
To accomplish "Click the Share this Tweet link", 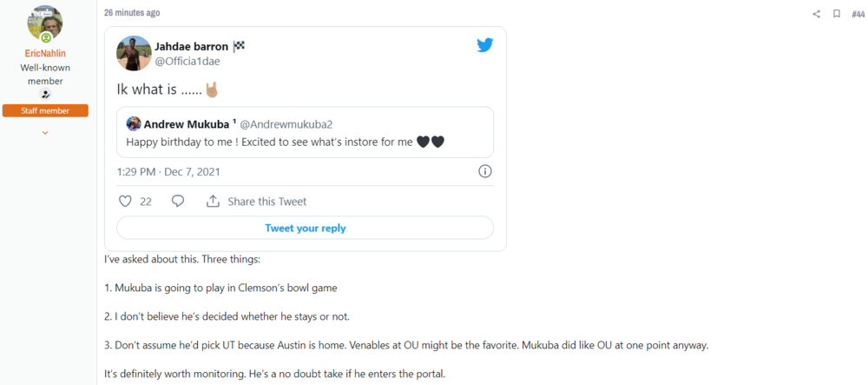I will [x=266, y=201].
